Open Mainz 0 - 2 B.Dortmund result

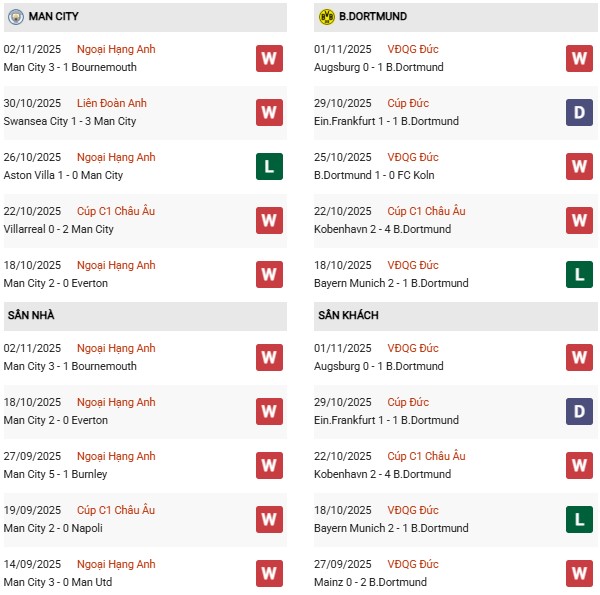(x=369, y=582)
